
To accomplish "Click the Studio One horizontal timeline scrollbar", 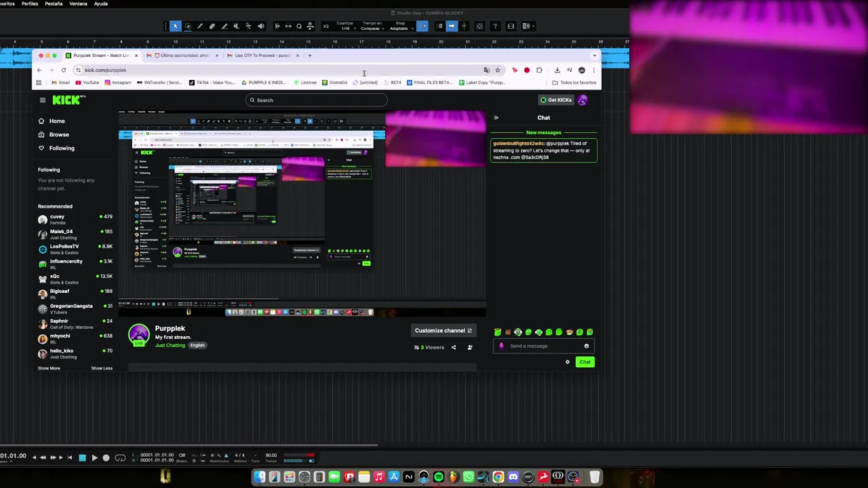I will (189, 445).
